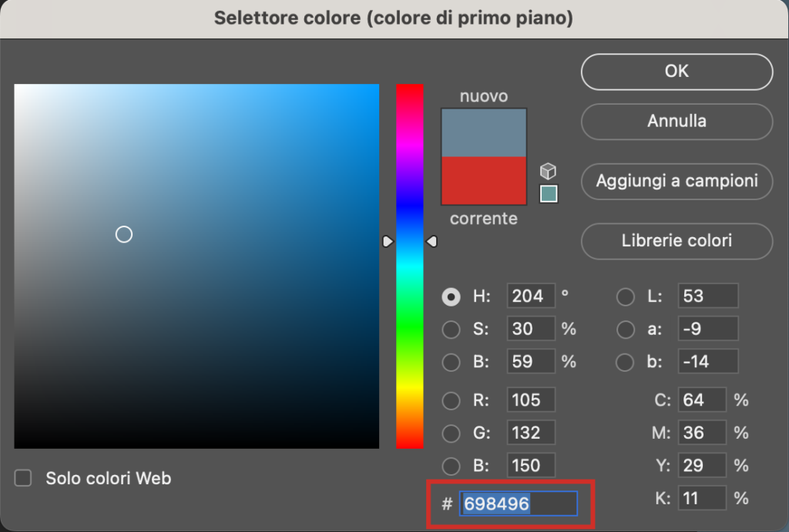Click the circular color picker marker
This screenshot has height=532, width=789.
point(124,234)
